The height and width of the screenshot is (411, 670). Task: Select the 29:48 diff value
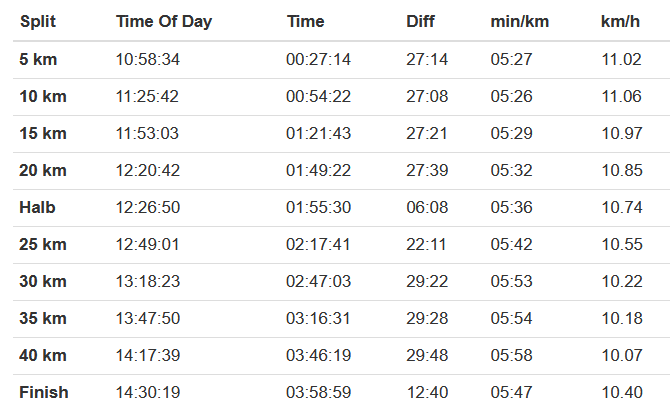[424, 356]
